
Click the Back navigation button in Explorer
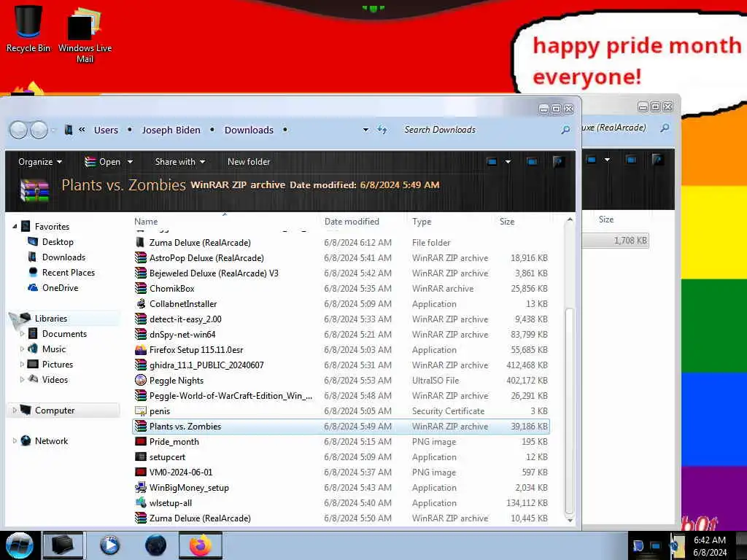coord(18,130)
